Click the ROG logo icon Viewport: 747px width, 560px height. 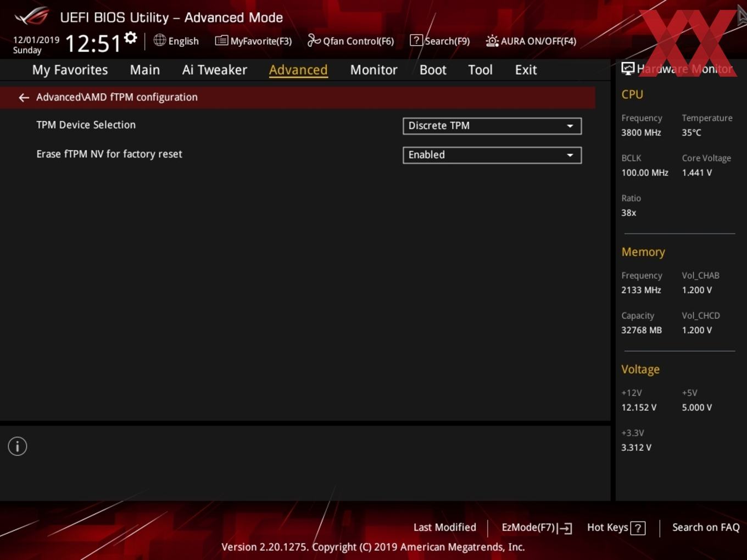coord(32,16)
